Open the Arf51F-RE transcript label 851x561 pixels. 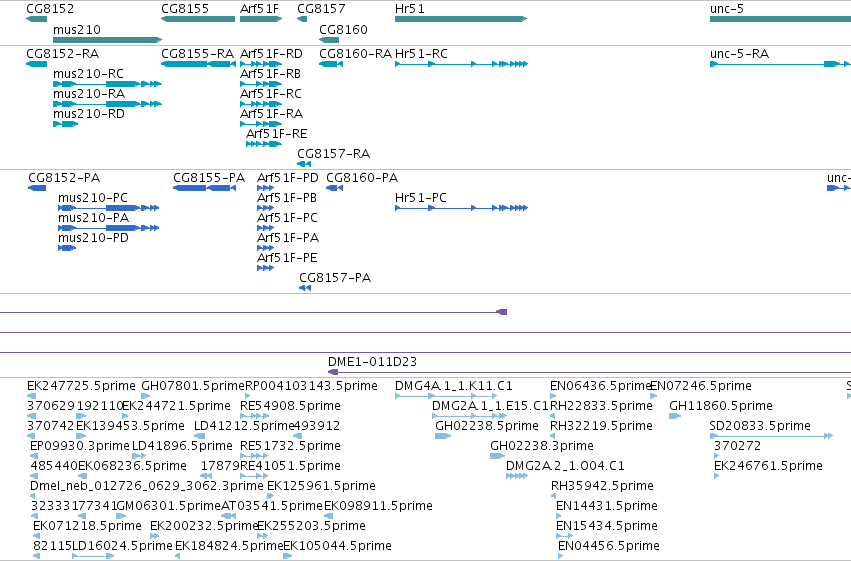tap(276, 134)
